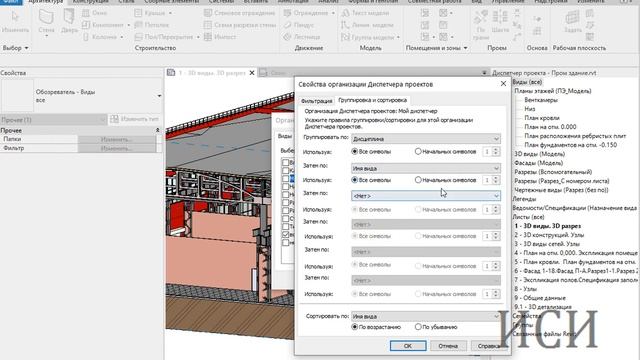This screenshot has height=360, width=640.
Task: Click the Задать work plane tool
Action: tap(573, 21)
